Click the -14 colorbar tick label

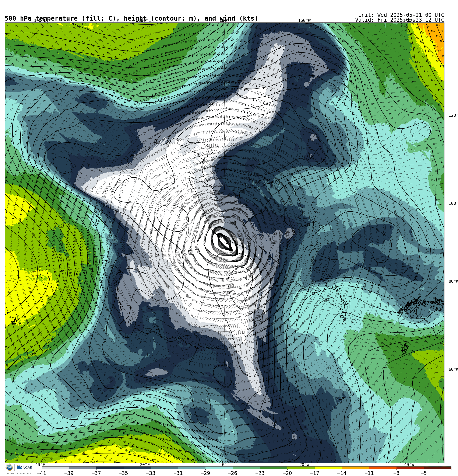(x=342, y=473)
